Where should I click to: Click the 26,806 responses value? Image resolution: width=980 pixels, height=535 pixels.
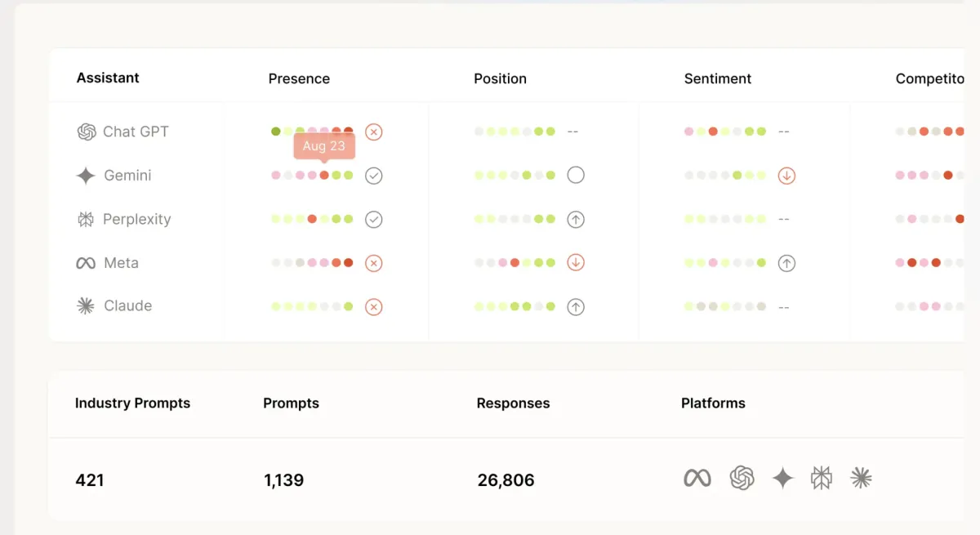click(506, 480)
